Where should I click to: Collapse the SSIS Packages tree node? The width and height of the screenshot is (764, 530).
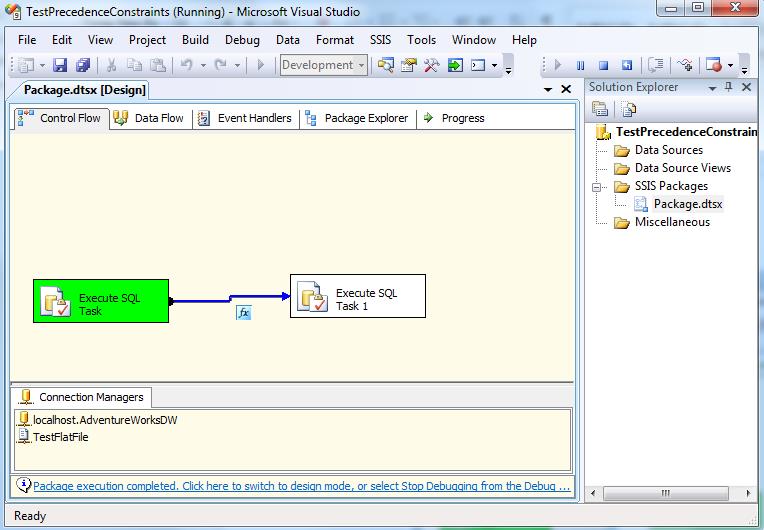click(x=598, y=186)
